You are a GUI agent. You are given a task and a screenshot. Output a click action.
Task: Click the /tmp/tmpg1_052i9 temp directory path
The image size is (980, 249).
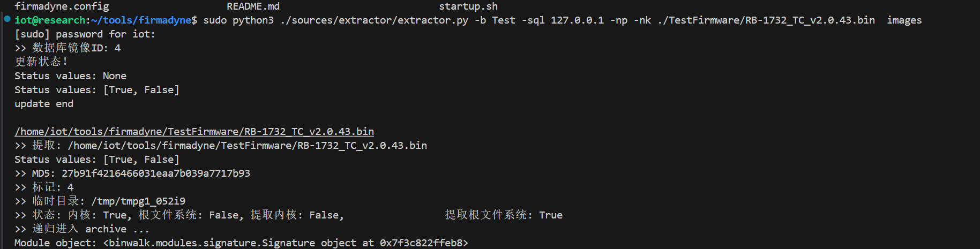tap(138, 201)
